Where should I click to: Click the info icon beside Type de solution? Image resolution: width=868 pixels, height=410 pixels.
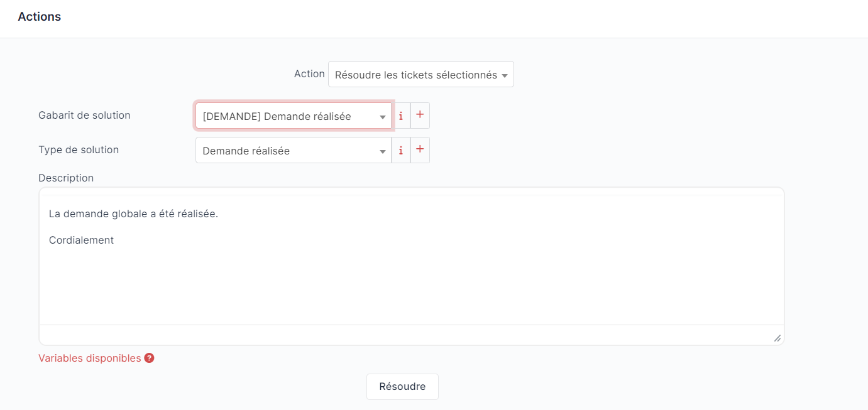pyautogui.click(x=402, y=150)
